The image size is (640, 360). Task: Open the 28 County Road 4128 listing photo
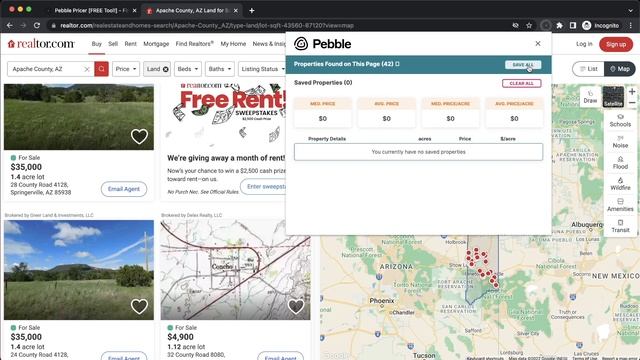(79, 117)
